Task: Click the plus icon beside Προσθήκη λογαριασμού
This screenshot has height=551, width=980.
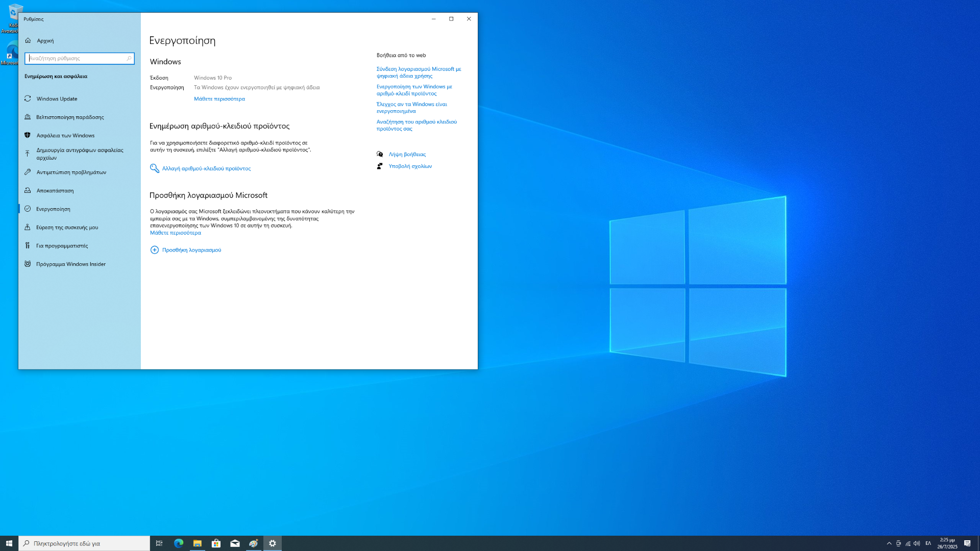Action: [x=154, y=250]
